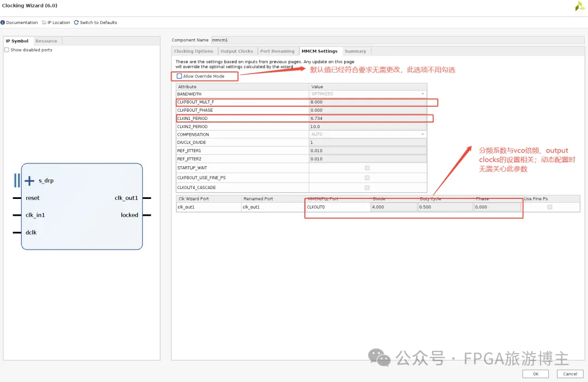Image resolution: width=588 pixels, height=382 pixels.
Task: Open the Documentation info icon
Action: tap(3, 22)
